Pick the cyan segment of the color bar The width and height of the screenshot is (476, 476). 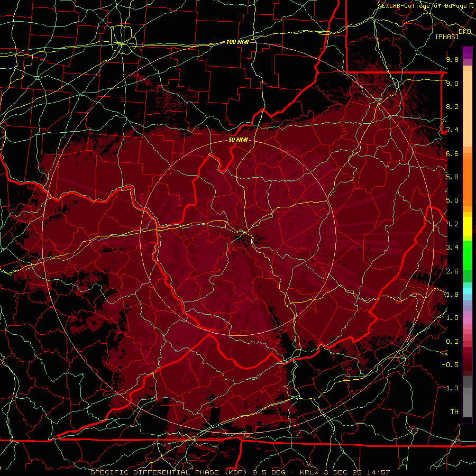467,291
